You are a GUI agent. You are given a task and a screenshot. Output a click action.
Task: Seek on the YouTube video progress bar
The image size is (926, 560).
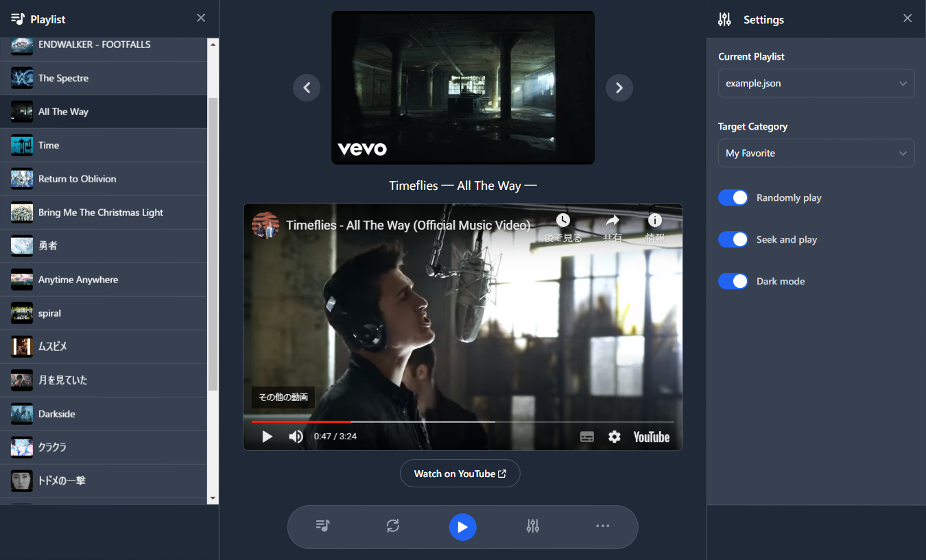(x=463, y=422)
